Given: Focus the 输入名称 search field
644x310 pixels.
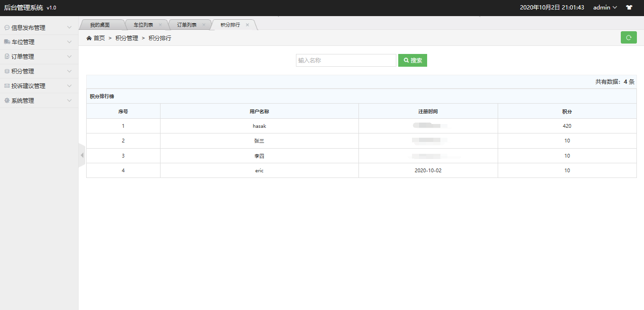Looking at the screenshot, I should tap(346, 61).
